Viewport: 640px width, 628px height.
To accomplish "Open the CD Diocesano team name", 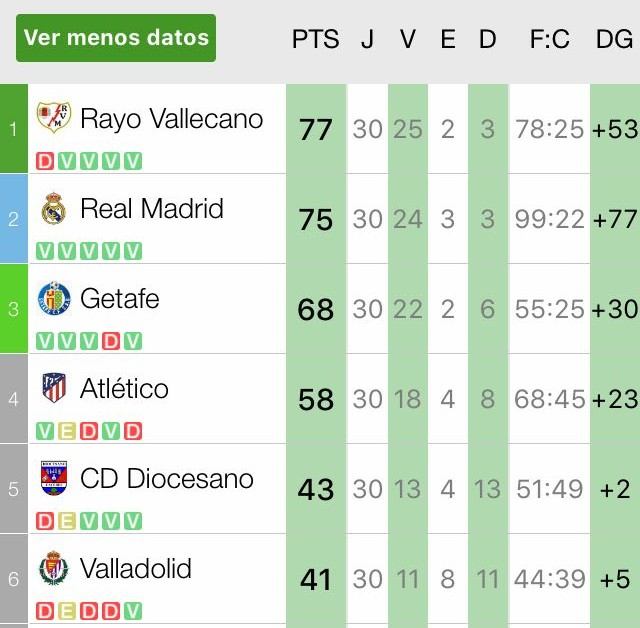I will [166, 478].
